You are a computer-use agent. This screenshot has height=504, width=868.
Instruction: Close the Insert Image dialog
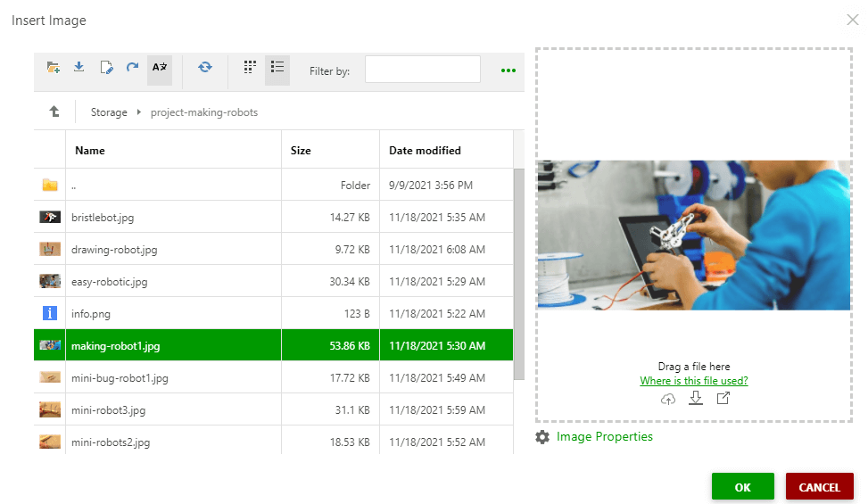click(x=853, y=20)
